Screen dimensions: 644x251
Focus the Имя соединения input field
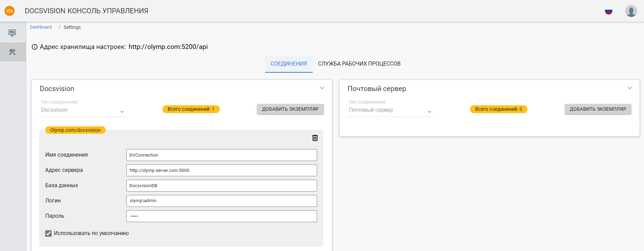(x=222, y=155)
